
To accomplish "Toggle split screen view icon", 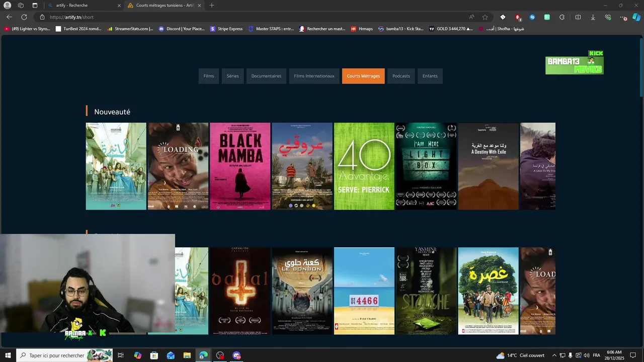I will (578, 17).
